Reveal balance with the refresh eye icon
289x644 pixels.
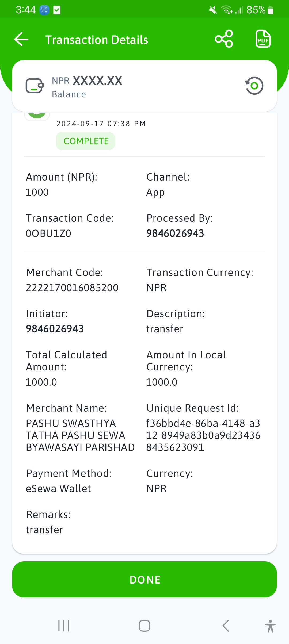pos(254,86)
